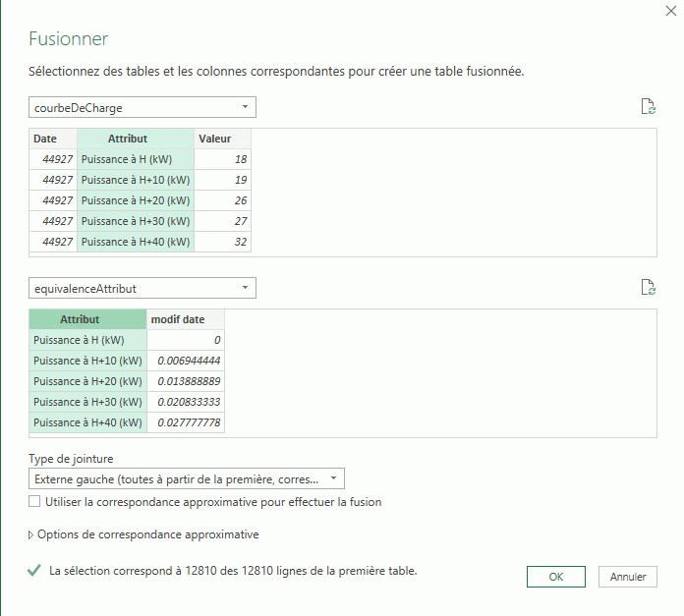Click refresh preview icon for equivalenceAttribut table
Image resolution: width=684 pixels, height=616 pixels.
(x=648, y=288)
